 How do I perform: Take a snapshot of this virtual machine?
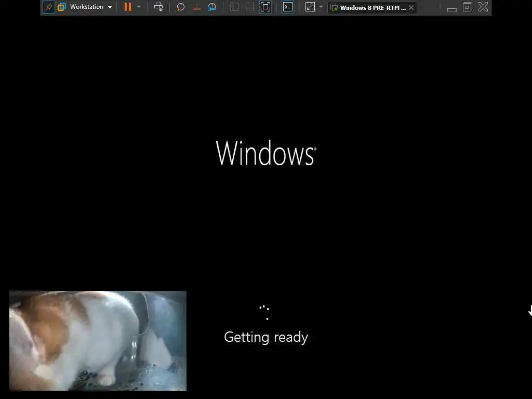point(180,7)
